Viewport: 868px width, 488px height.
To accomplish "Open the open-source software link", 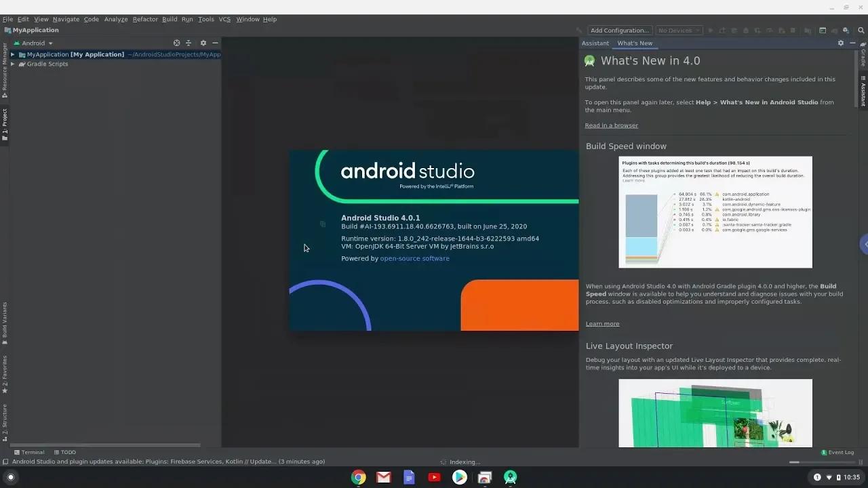I will 414,258.
